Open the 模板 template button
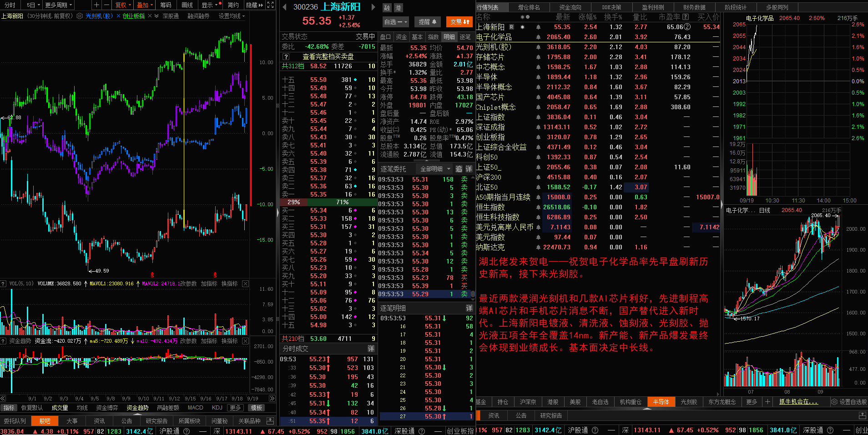Screen dimensions: 868x435 pos(257,408)
